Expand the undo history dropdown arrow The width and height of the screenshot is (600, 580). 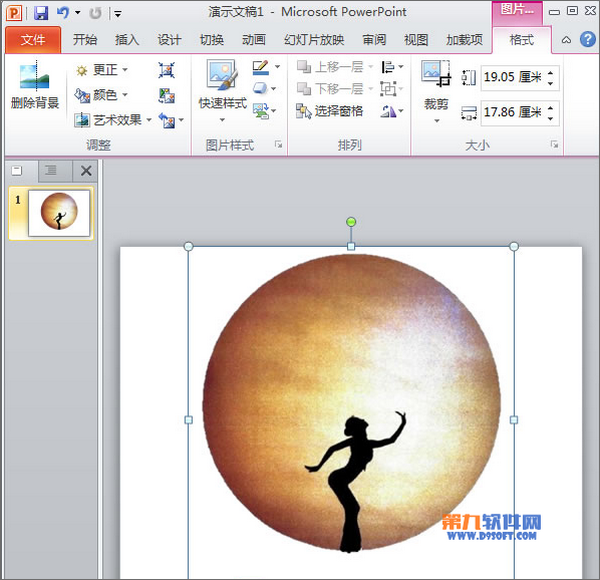[78, 13]
